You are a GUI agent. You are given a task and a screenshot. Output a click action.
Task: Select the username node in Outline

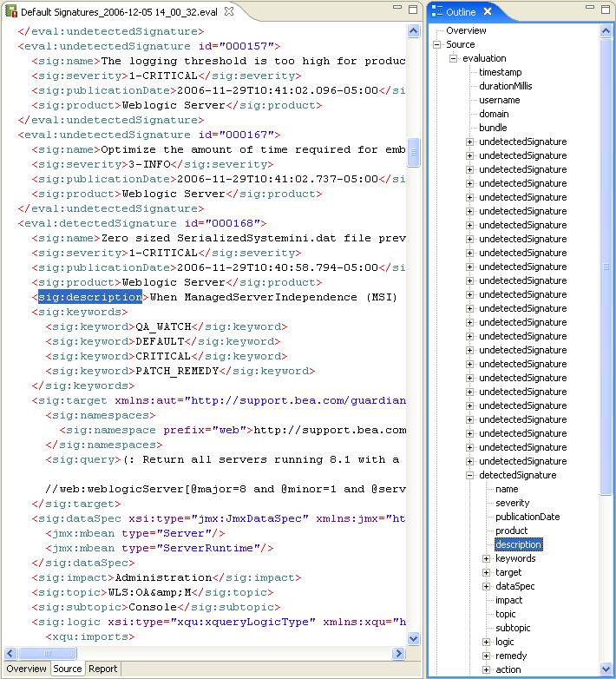tap(499, 100)
